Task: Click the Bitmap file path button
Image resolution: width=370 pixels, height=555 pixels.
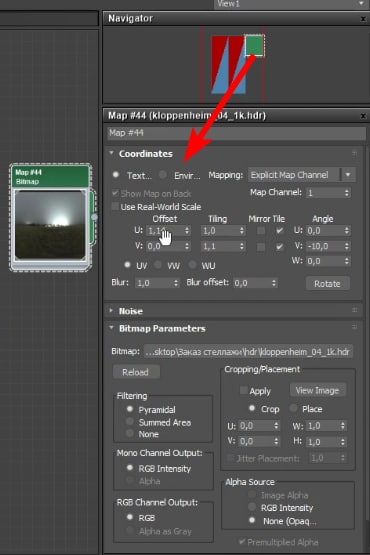Action: [248, 352]
